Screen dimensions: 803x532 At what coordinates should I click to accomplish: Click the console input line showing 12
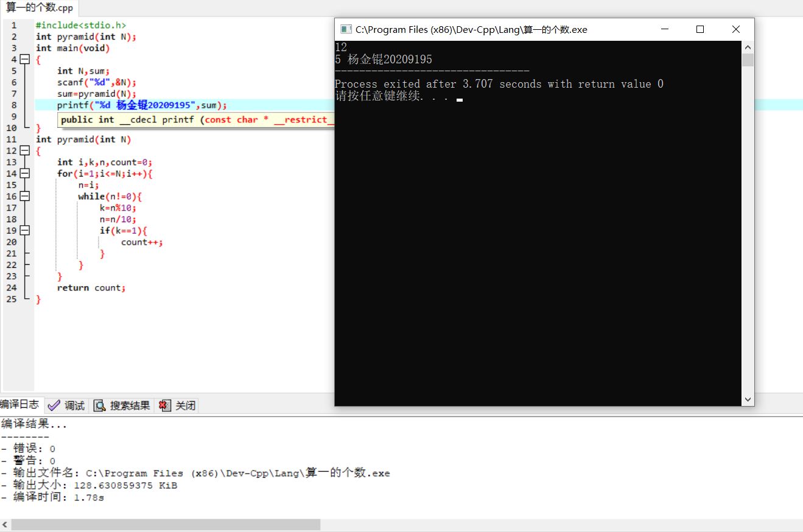click(341, 47)
